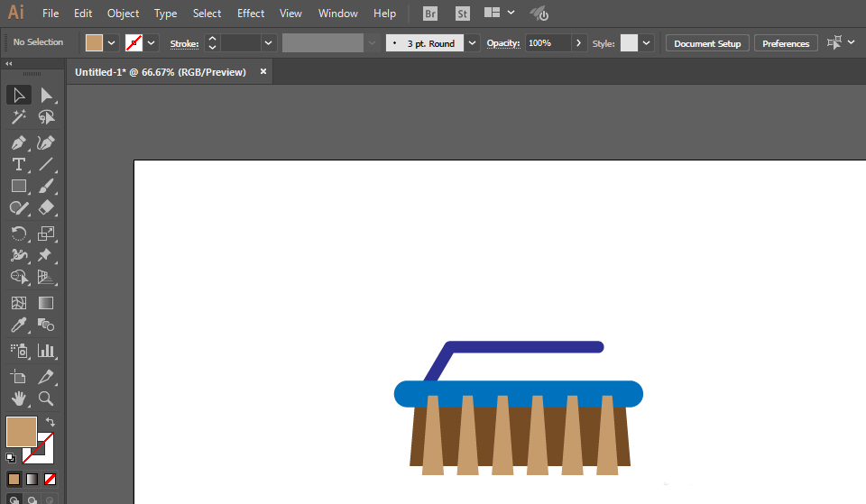The image size is (866, 504).
Task: Click the large tan Fill swatch
Action: point(21,432)
